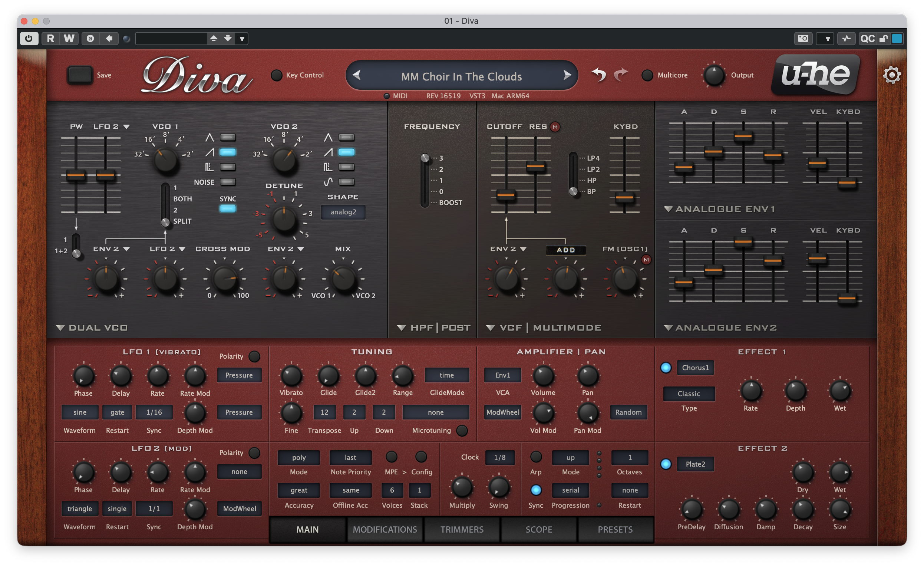
Task: Click the MM Choir In The Clouds preset name
Action: (461, 76)
